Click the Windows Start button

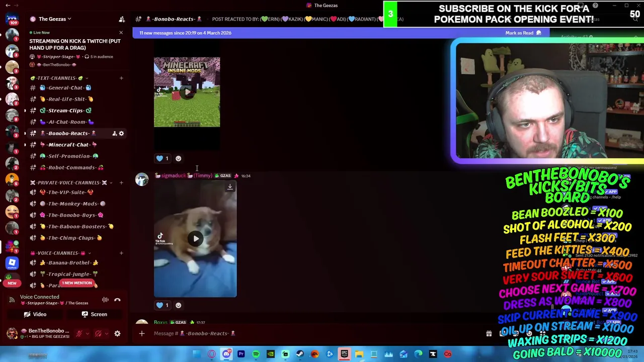(197, 354)
